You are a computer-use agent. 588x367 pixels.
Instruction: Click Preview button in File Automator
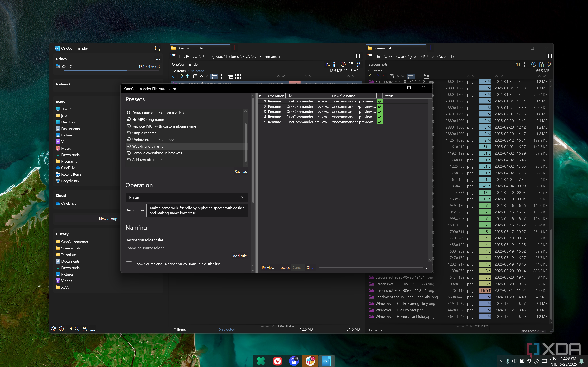[268, 267]
